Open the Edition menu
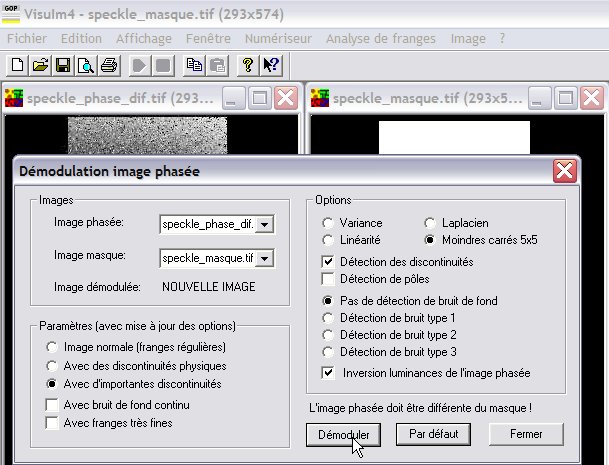This screenshot has height=465, width=609. [81, 38]
